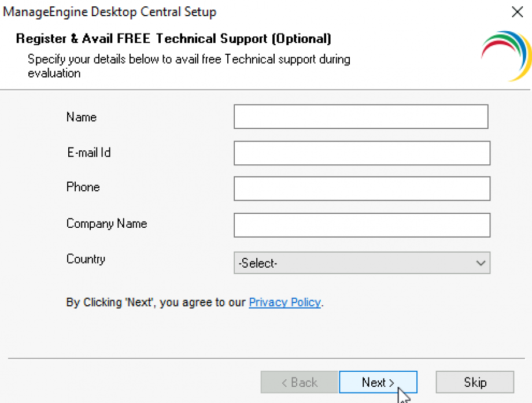Click the ManageEngine swirl logo
The width and height of the screenshot is (532, 403).
(x=506, y=55)
